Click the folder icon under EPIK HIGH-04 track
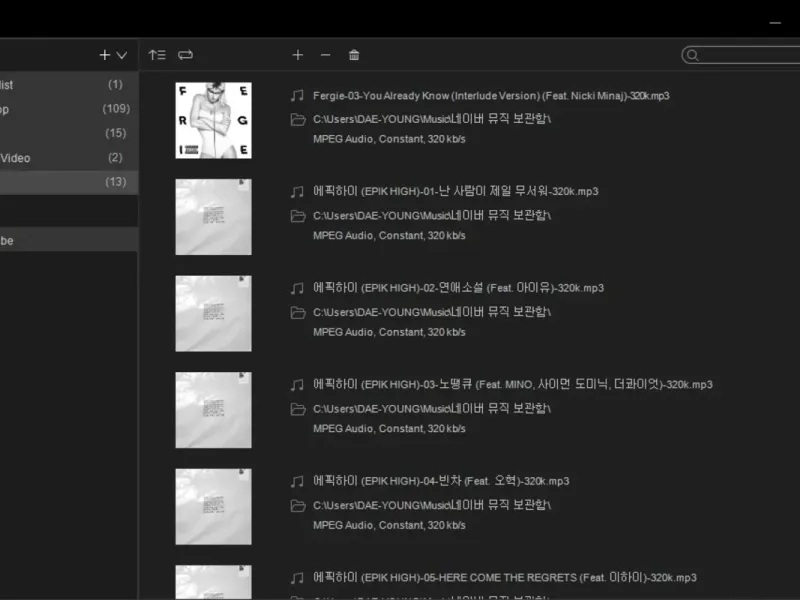 tap(298, 505)
